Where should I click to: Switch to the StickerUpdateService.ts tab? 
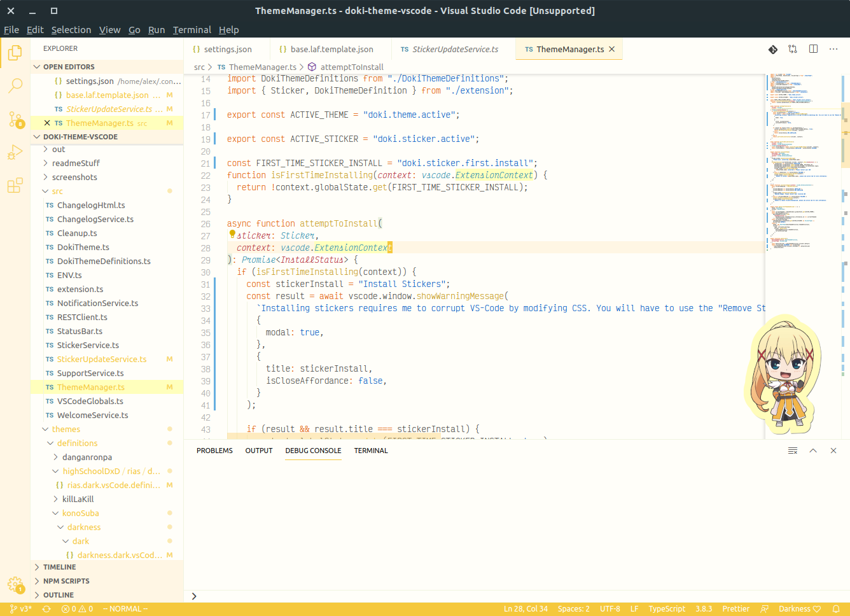pyautogui.click(x=454, y=49)
